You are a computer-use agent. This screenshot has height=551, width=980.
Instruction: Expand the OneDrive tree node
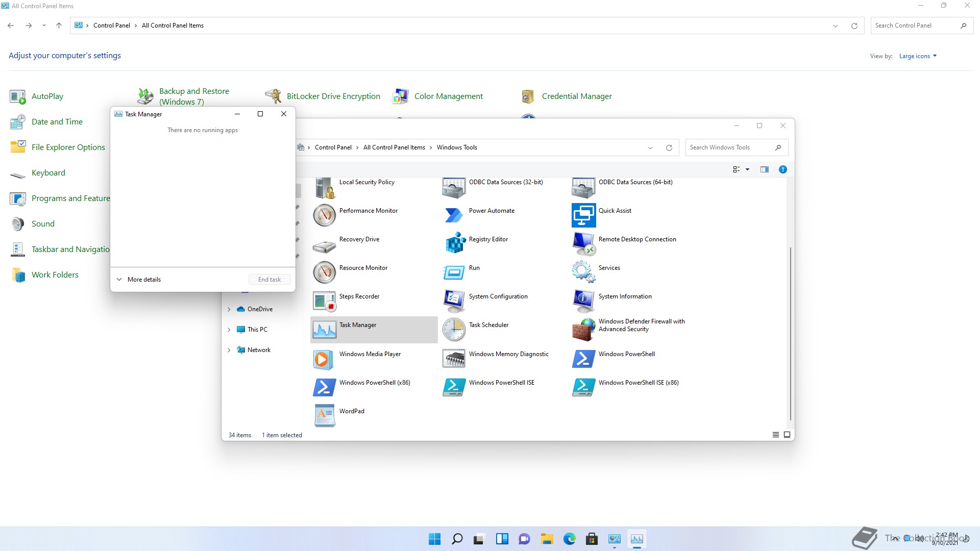point(229,309)
